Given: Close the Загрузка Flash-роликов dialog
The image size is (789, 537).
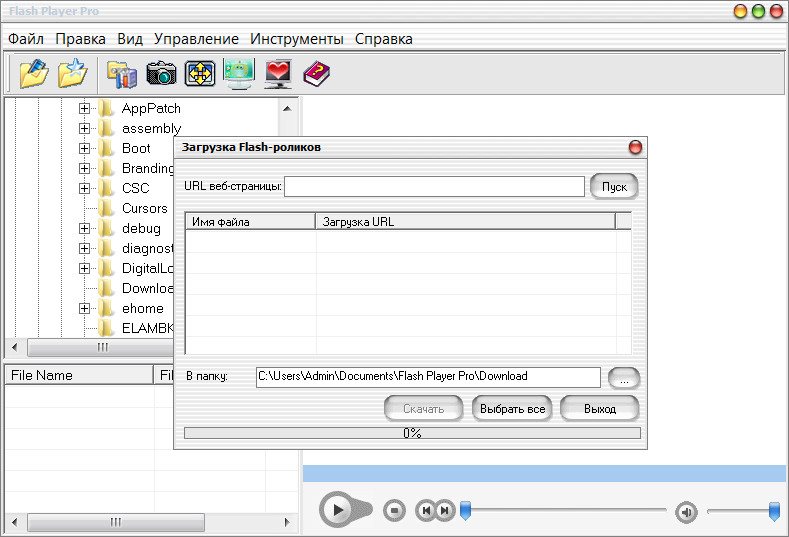Looking at the screenshot, I should point(635,147).
